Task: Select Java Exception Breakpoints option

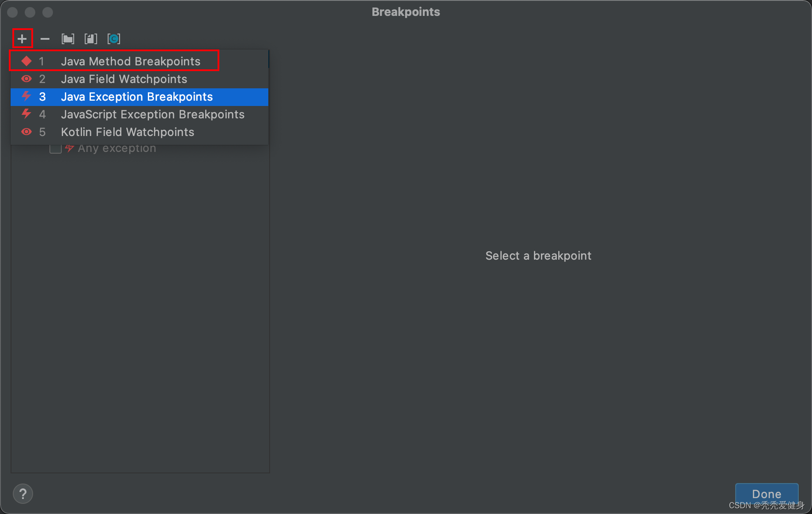Action: tap(137, 97)
